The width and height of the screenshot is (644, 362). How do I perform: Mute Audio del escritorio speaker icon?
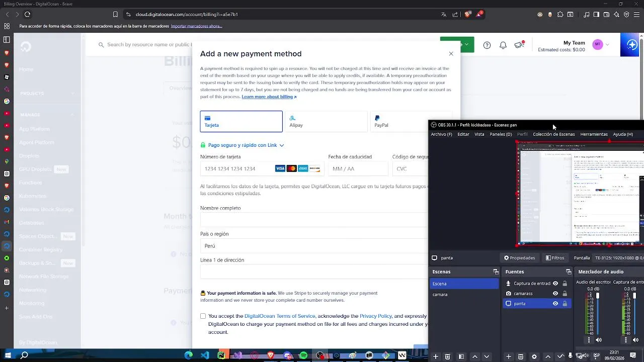tap(598, 340)
